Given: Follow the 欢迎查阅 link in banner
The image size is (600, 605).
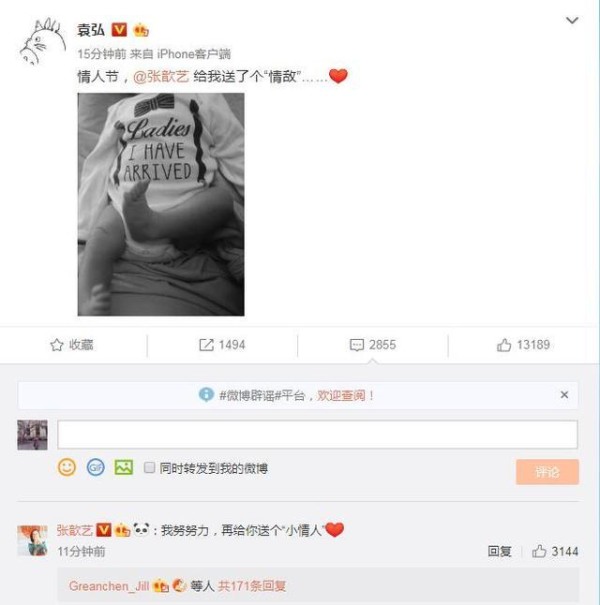Looking at the screenshot, I should coord(341,395).
